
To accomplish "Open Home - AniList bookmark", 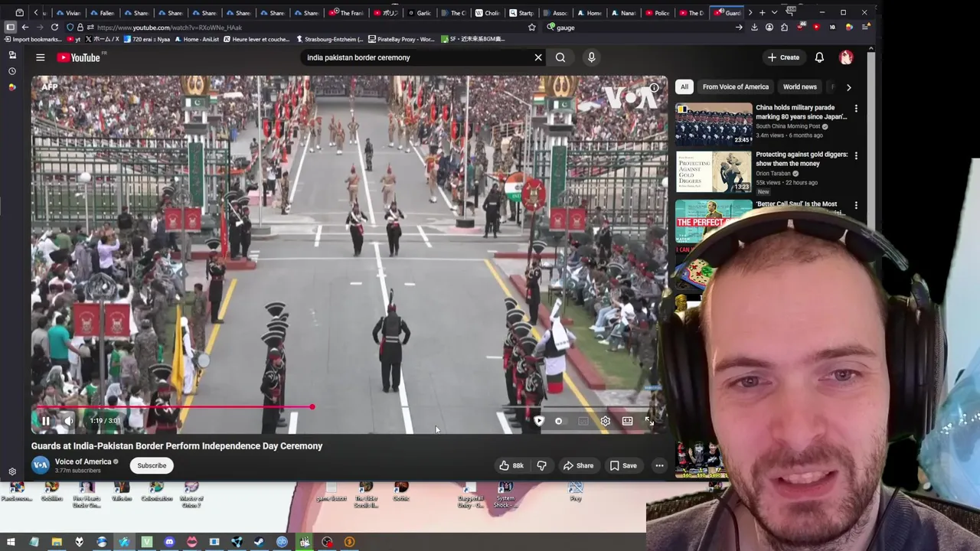I will pos(197,39).
